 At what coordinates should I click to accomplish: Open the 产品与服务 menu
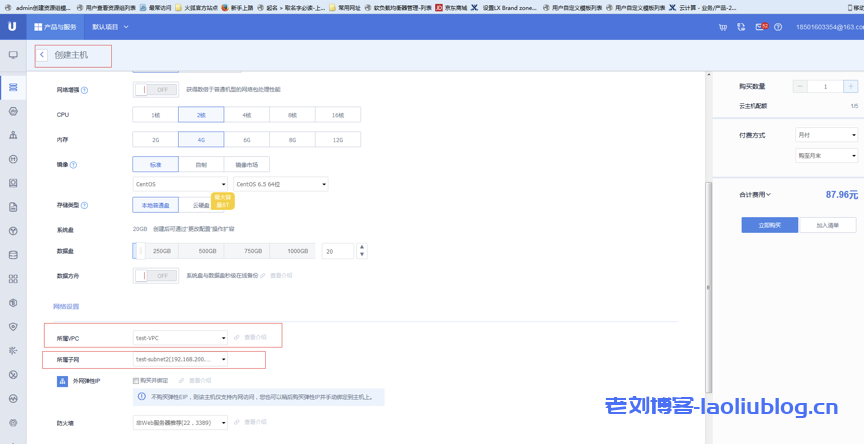(51, 27)
